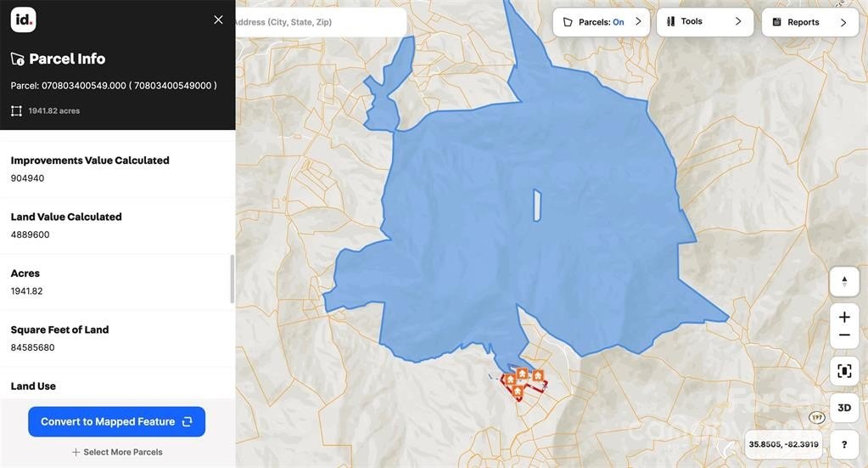Image resolution: width=868 pixels, height=468 pixels.
Task: Click the fit-to-extent frame icon
Action: (x=844, y=371)
